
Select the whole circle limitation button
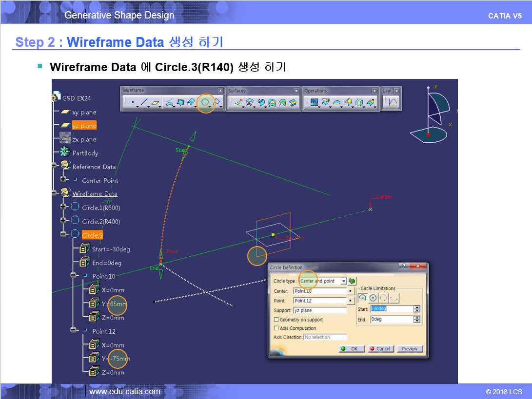tap(373, 298)
